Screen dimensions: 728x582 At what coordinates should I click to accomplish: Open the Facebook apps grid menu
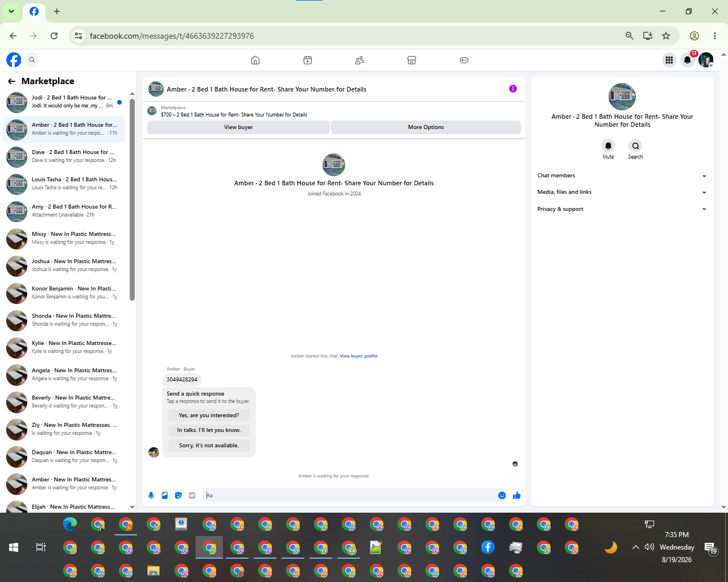click(x=669, y=60)
